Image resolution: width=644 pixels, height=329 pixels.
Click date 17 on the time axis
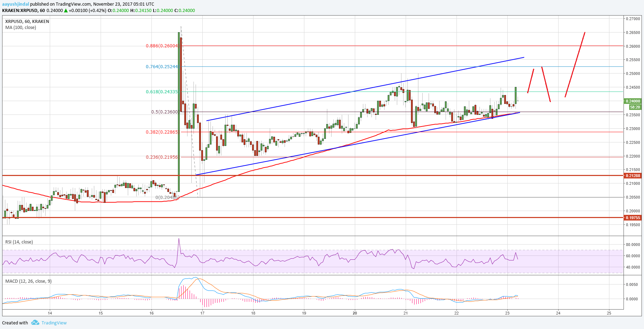tap(202, 313)
